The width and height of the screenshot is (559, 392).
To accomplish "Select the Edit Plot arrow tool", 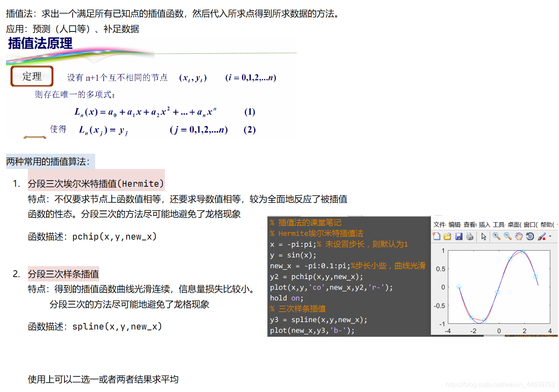I will pyautogui.click(x=484, y=237).
